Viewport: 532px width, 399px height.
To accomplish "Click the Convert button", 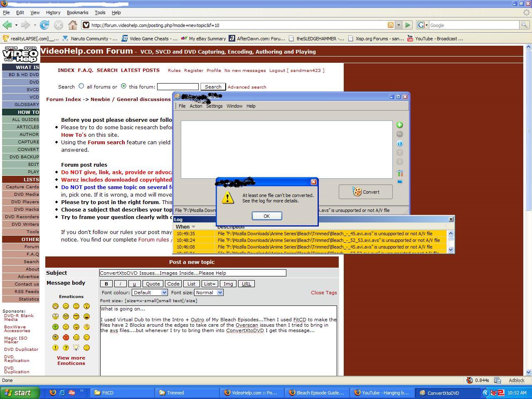I will (x=365, y=192).
